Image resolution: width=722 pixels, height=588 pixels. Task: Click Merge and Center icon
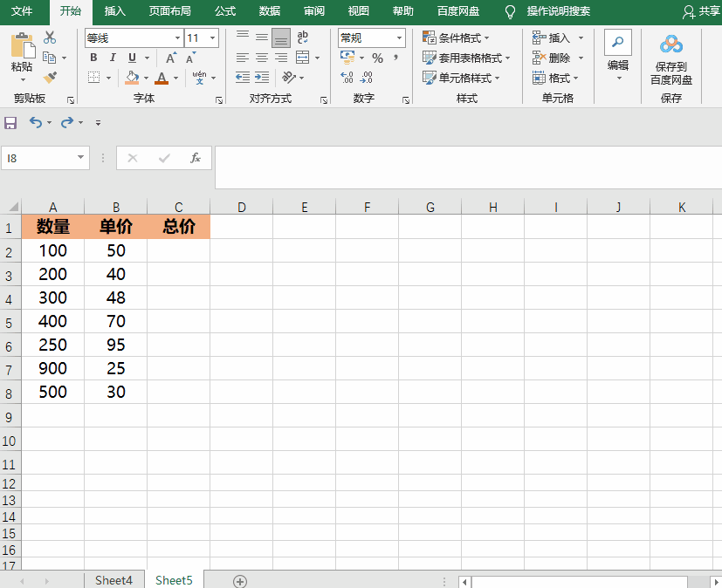click(303, 58)
